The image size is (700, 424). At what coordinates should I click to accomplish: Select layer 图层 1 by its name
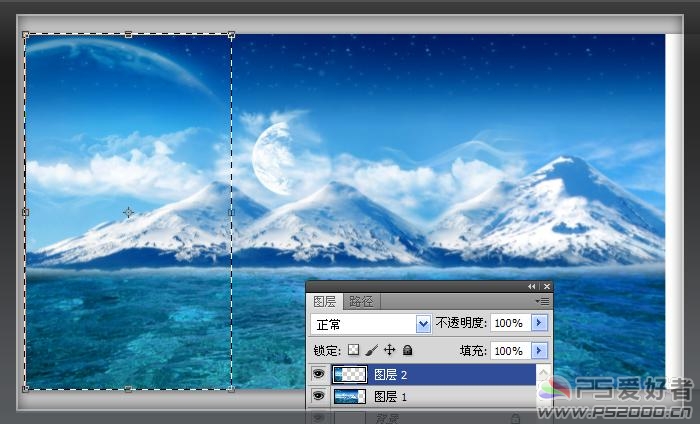coord(391,397)
